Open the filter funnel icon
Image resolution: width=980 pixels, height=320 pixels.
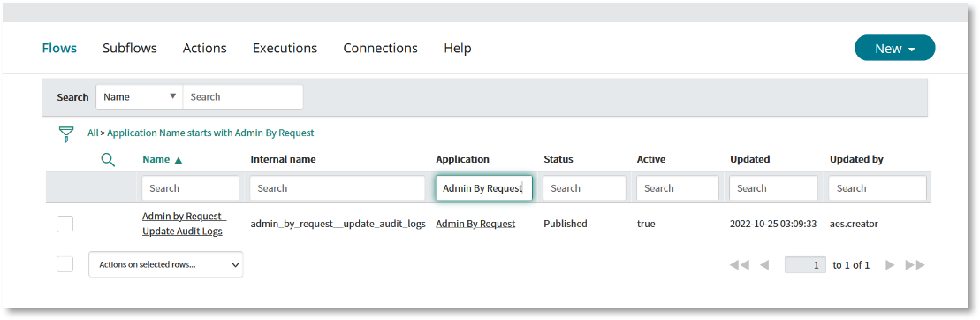pyautogui.click(x=65, y=133)
